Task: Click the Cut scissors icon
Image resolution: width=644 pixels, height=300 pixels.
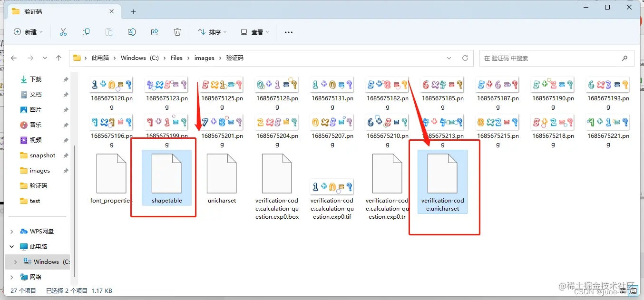Action: pos(63,32)
